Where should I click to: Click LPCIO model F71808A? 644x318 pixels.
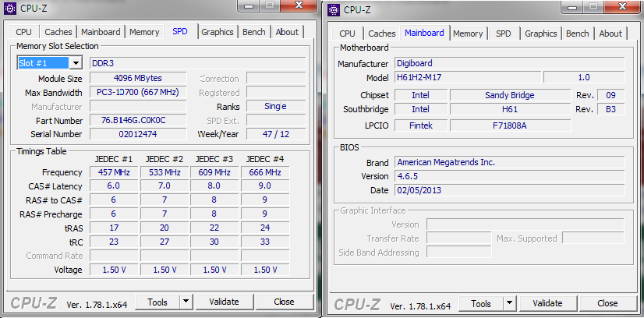click(510, 125)
